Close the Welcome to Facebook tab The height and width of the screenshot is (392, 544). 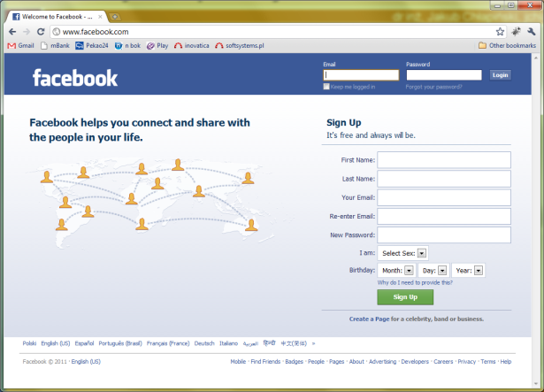(x=100, y=17)
